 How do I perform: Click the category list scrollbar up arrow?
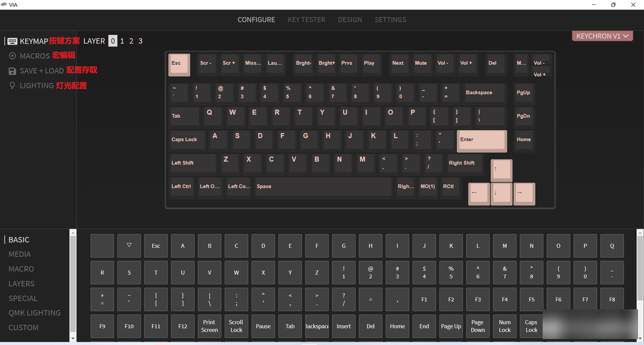click(x=73, y=232)
